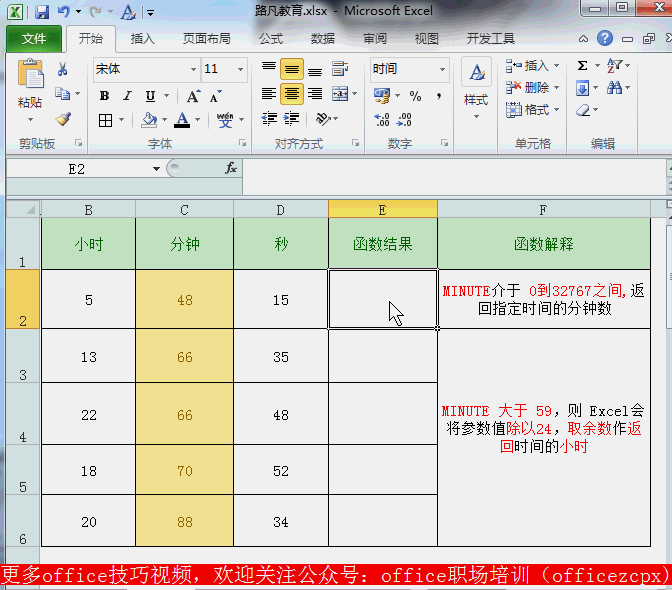Click the Find and Select binoculars icon

pos(614,88)
